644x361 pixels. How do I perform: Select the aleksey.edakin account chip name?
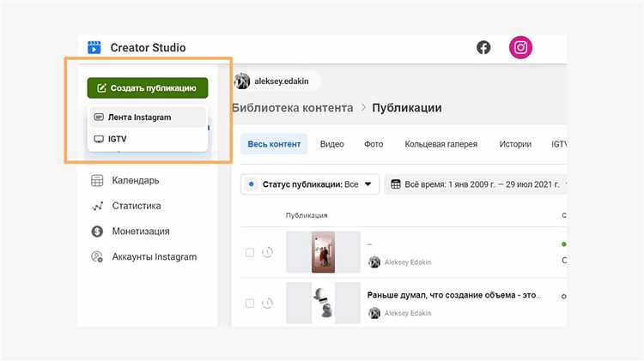pos(282,81)
